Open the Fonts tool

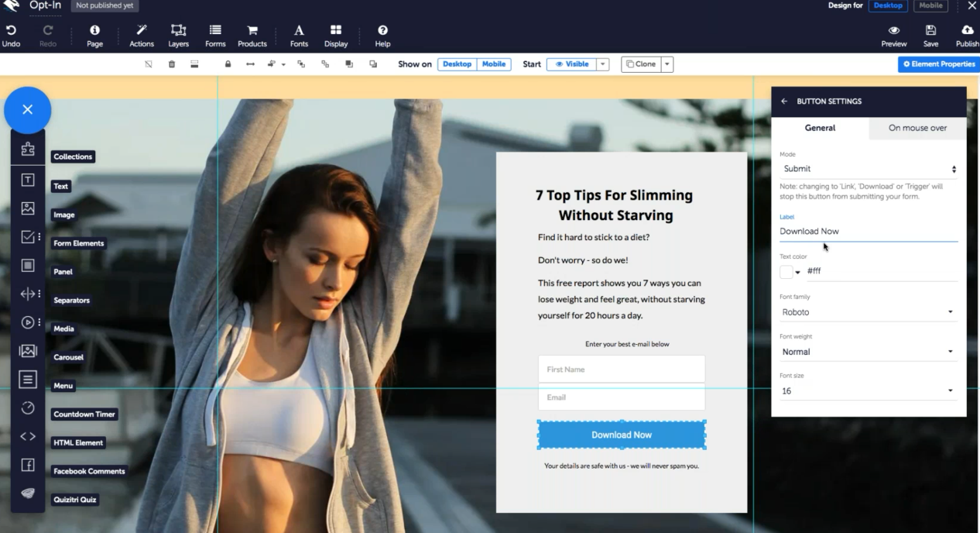pyautogui.click(x=299, y=31)
